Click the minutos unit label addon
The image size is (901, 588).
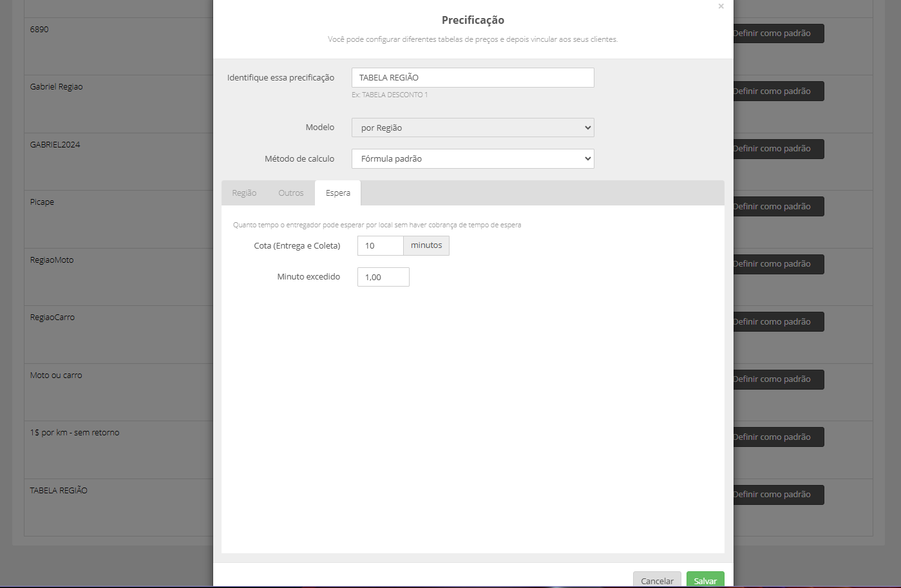point(426,245)
